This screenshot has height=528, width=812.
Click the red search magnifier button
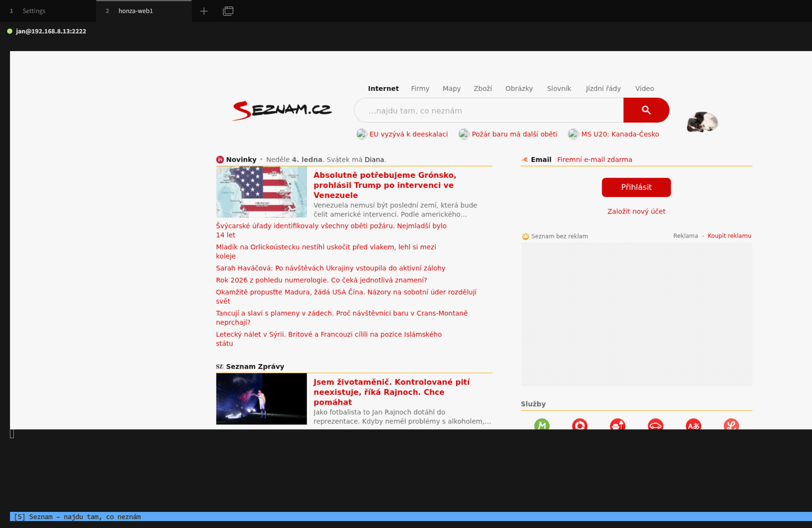click(646, 110)
